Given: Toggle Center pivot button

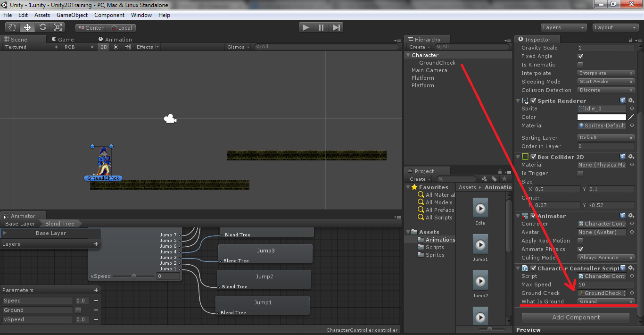Looking at the screenshot, I should coord(91,28).
